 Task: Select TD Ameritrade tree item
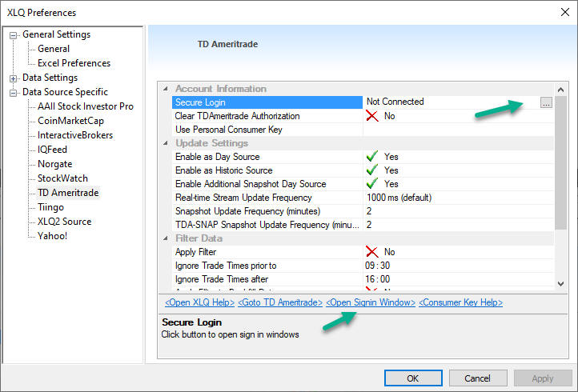click(x=68, y=192)
